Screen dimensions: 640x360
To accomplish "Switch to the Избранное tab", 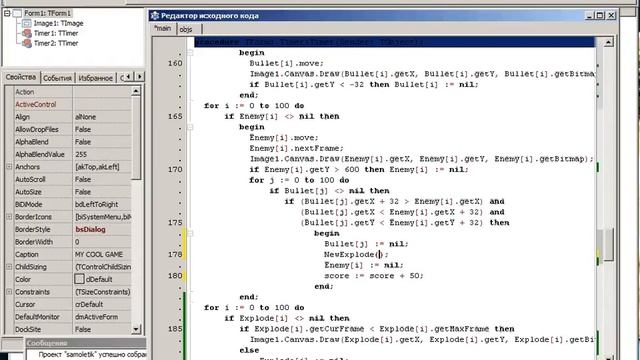I will click(x=96, y=78).
